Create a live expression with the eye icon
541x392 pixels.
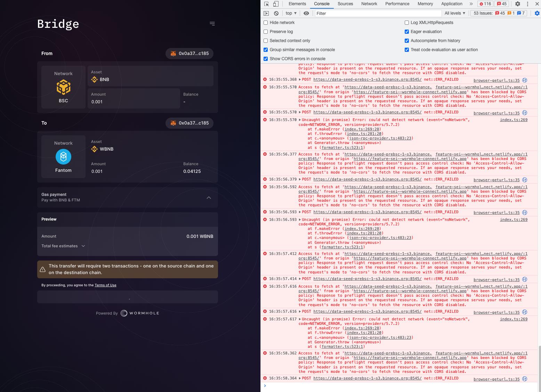[x=306, y=13]
